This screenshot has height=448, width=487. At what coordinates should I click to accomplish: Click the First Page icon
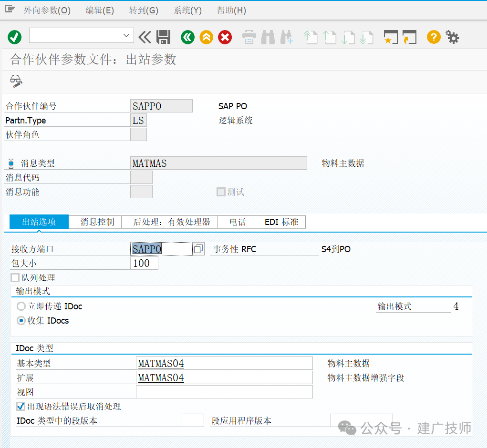coord(311,37)
